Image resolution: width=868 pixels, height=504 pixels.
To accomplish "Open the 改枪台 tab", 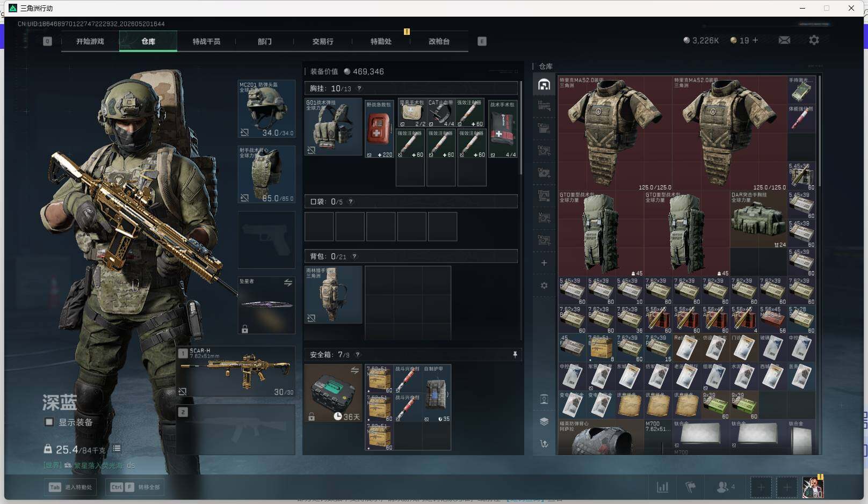I will point(439,41).
